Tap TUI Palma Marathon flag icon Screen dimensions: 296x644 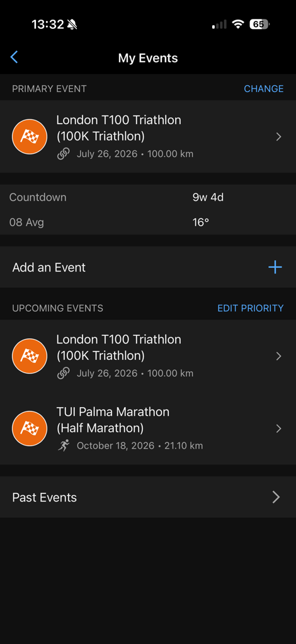(30, 428)
